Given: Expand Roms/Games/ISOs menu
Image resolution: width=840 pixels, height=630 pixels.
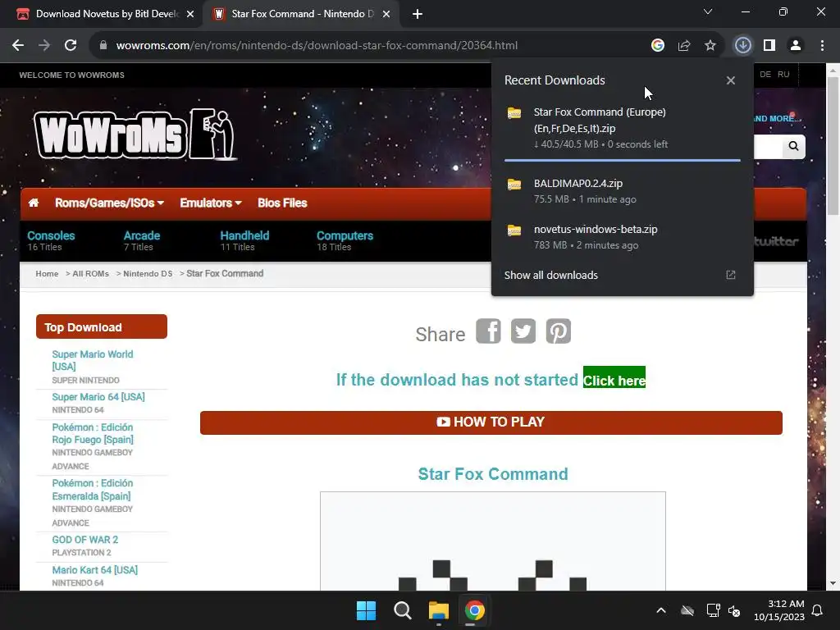Looking at the screenshot, I should [x=109, y=203].
